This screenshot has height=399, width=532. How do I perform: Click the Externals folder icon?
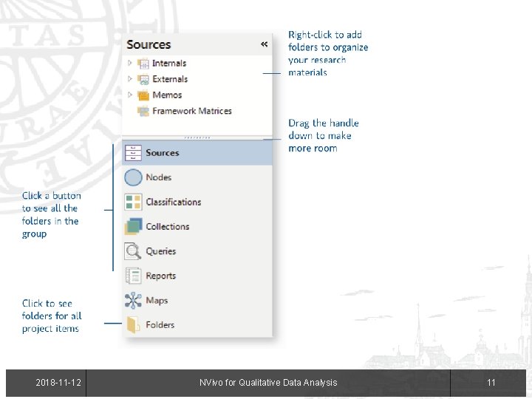click(x=143, y=79)
